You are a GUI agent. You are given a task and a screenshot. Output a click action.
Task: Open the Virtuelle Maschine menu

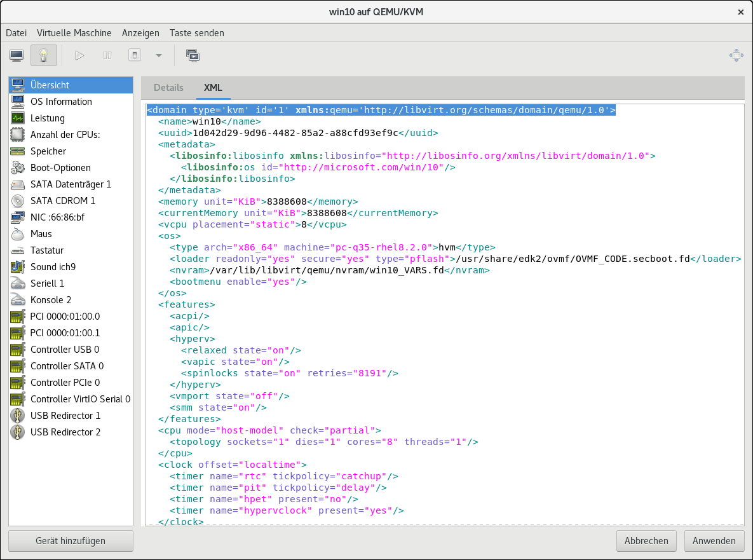click(x=74, y=32)
